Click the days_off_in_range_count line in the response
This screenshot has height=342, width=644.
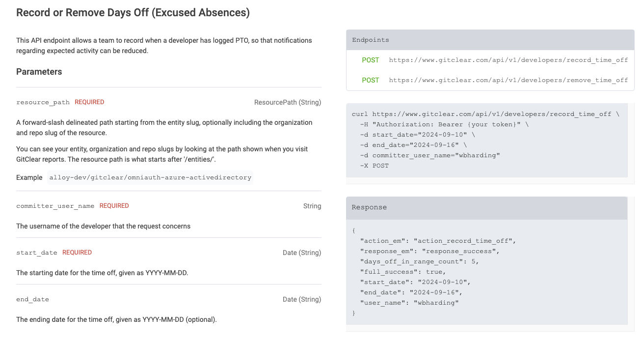pos(419,261)
